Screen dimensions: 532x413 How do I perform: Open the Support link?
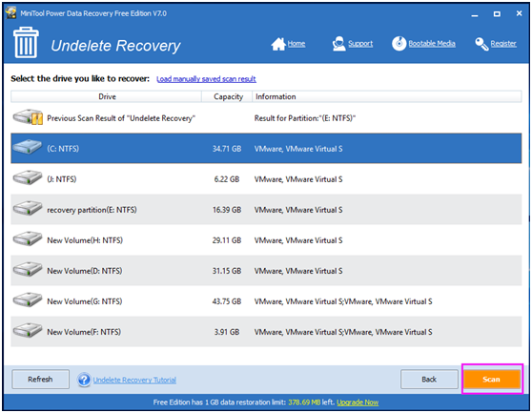(360, 44)
